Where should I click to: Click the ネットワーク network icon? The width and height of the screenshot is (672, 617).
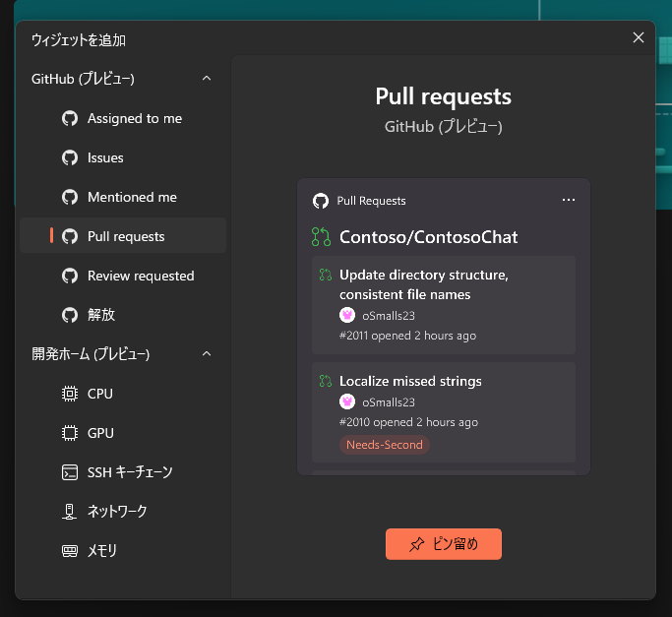(x=70, y=512)
